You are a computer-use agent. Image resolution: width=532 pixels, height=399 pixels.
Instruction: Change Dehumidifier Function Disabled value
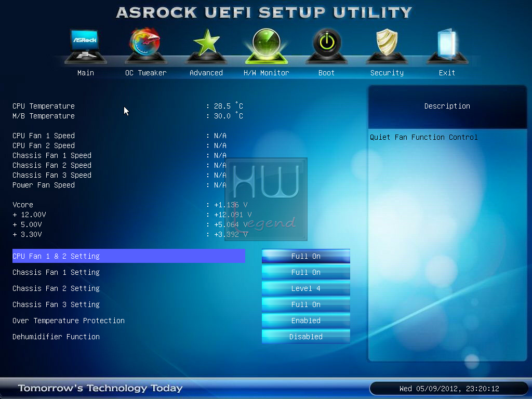[x=305, y=337]
